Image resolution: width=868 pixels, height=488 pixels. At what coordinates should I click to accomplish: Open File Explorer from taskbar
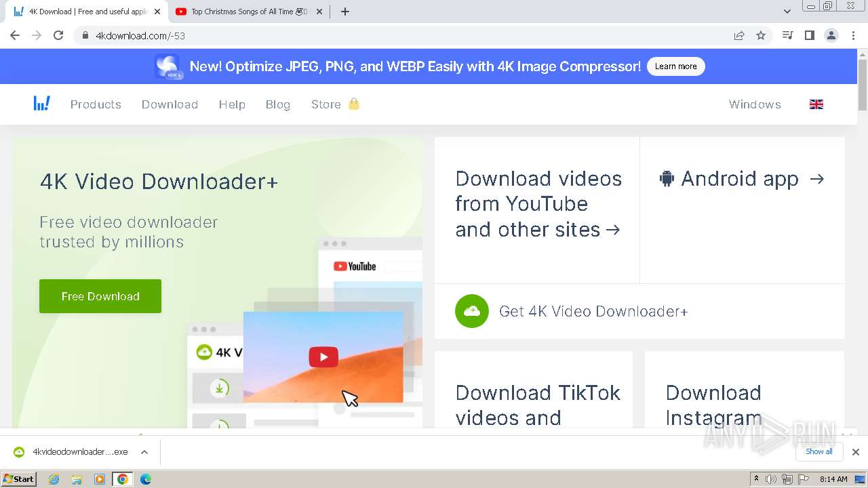[77, 479]
